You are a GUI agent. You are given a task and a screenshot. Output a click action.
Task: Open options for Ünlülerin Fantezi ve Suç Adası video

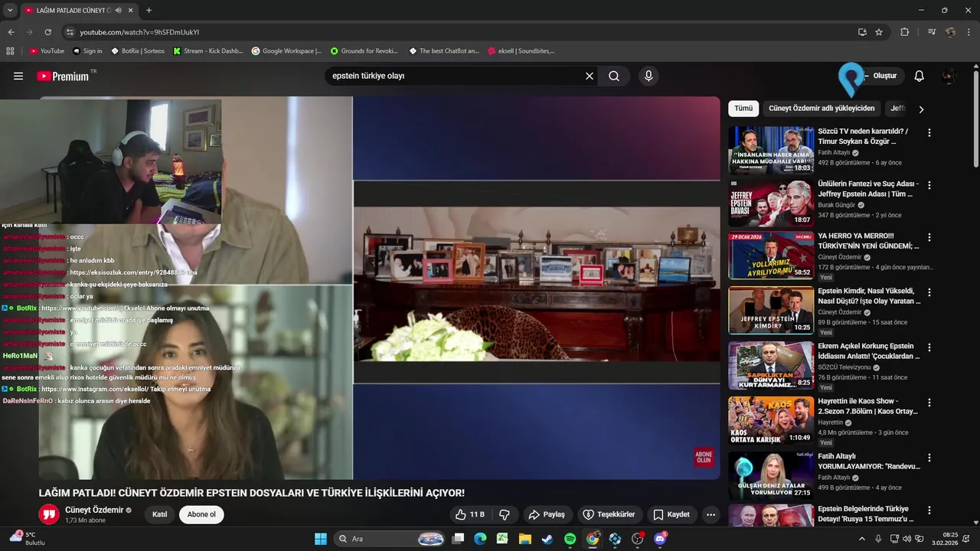coord(929,185)
